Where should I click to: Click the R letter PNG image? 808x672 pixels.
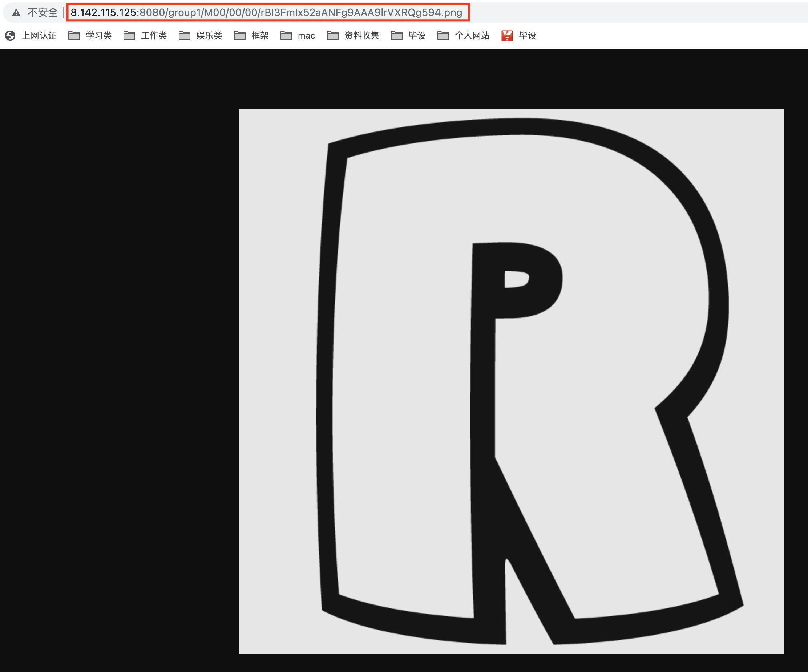click(x=511, y=381)
